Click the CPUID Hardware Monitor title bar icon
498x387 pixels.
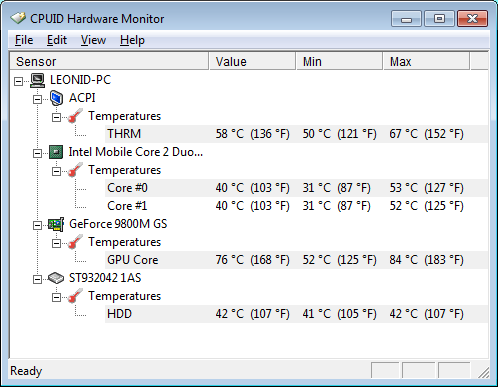tap(18, 18)
